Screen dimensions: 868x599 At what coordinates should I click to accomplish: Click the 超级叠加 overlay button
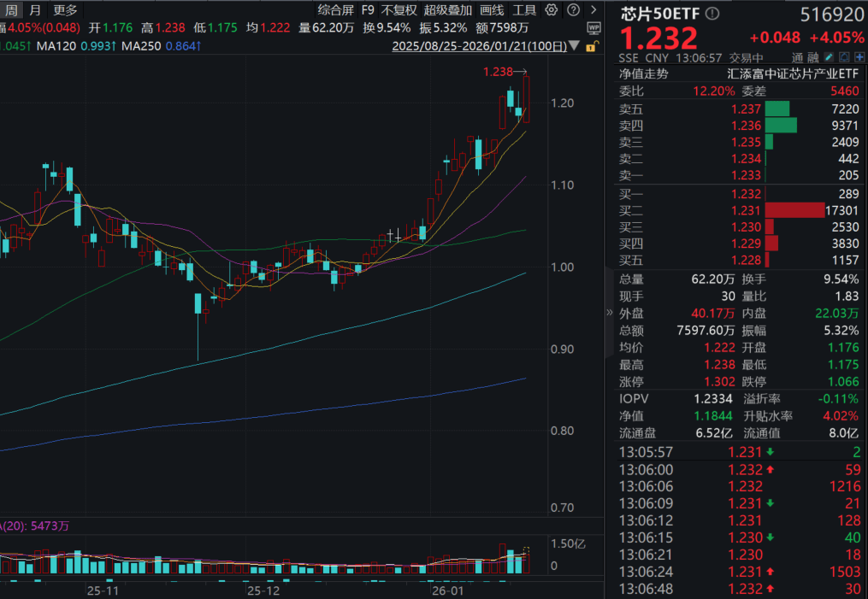point(447,10)
